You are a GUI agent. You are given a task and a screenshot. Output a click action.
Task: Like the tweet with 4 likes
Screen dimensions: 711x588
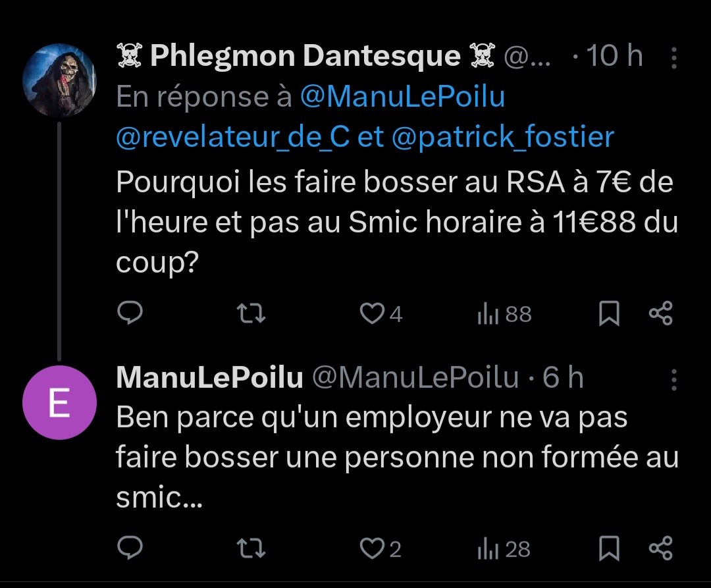click(x=381, y=313)
